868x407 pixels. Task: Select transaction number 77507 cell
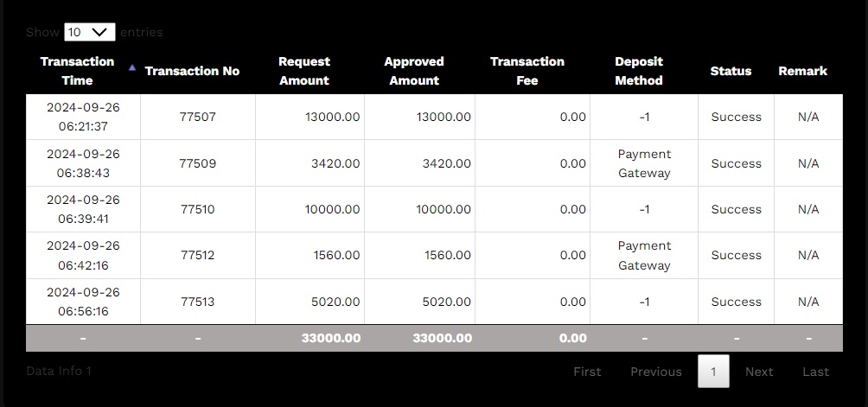(x=198, y=117)
